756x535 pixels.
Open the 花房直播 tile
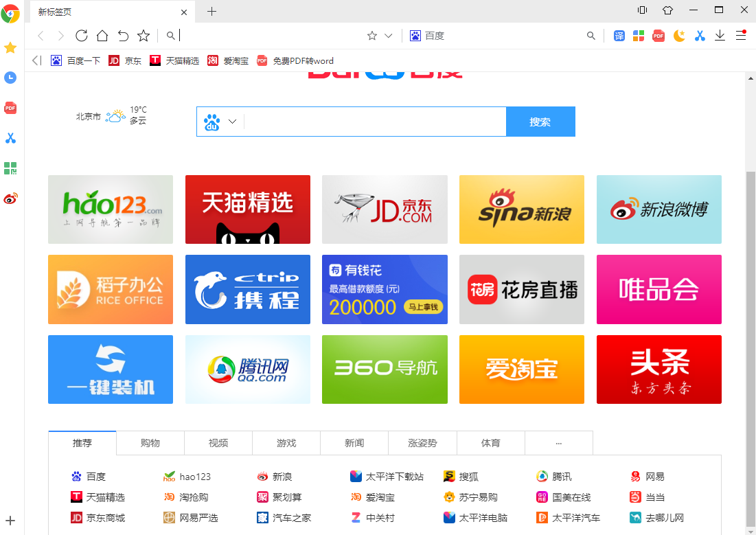point(522,289)
